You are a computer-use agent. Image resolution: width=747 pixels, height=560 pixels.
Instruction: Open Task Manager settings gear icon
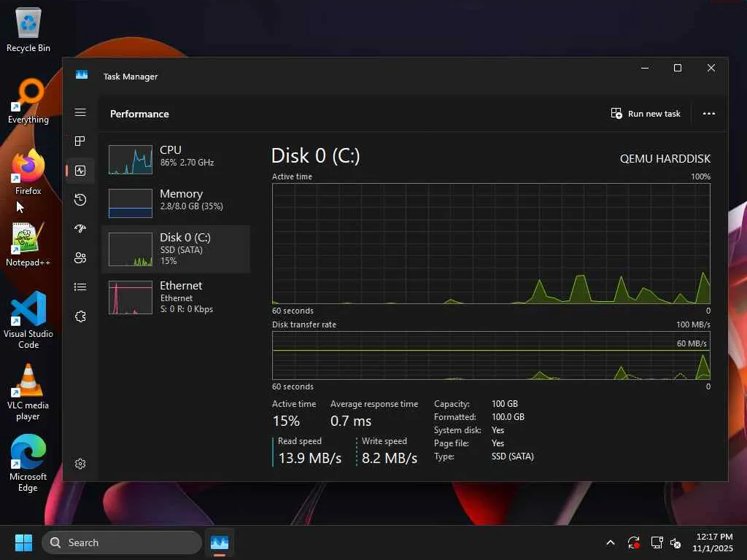(80, 463)
